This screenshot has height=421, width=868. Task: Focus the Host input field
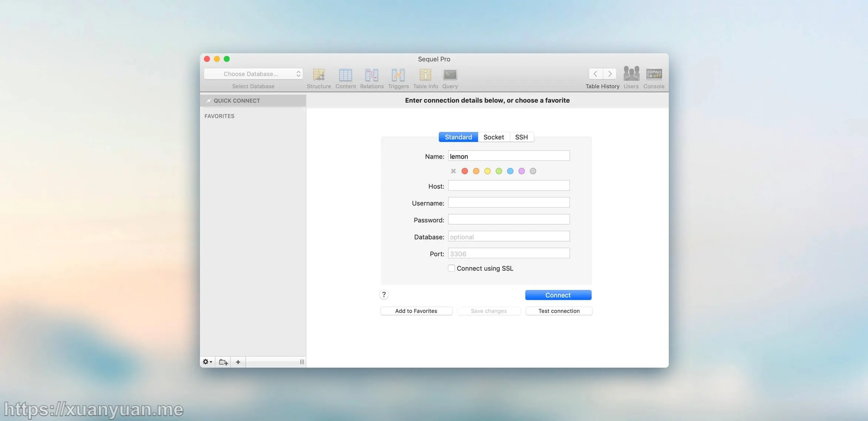509,186
